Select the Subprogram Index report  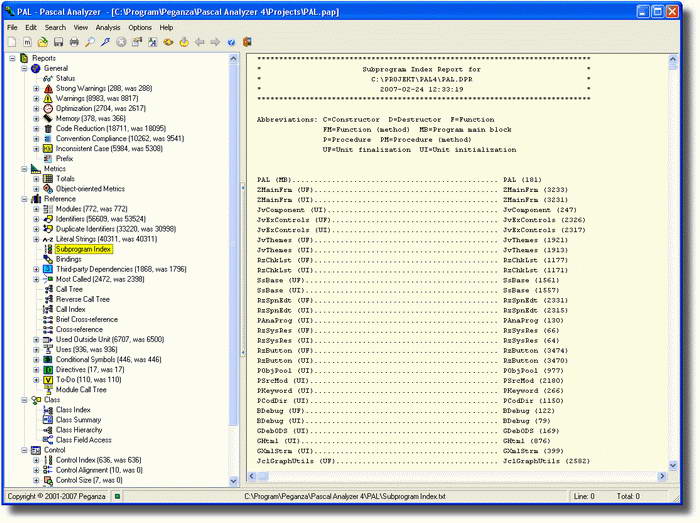click(83, 249)
